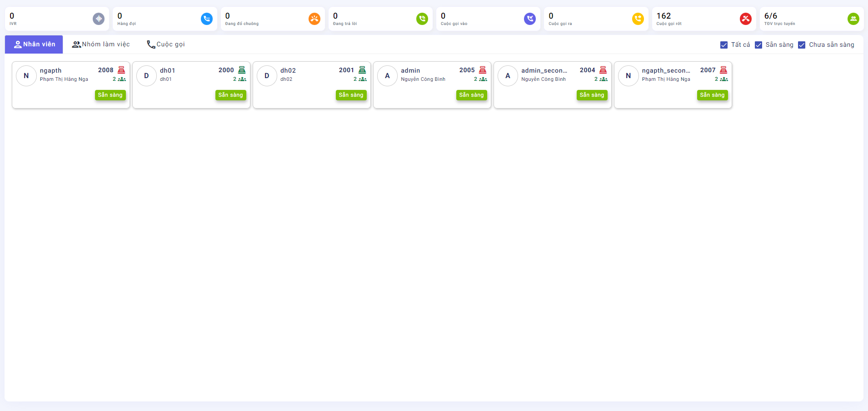Click the yellow Cuộc gọi ra icon
Screen dimensions: 868x411
click(x=638, y=19)
